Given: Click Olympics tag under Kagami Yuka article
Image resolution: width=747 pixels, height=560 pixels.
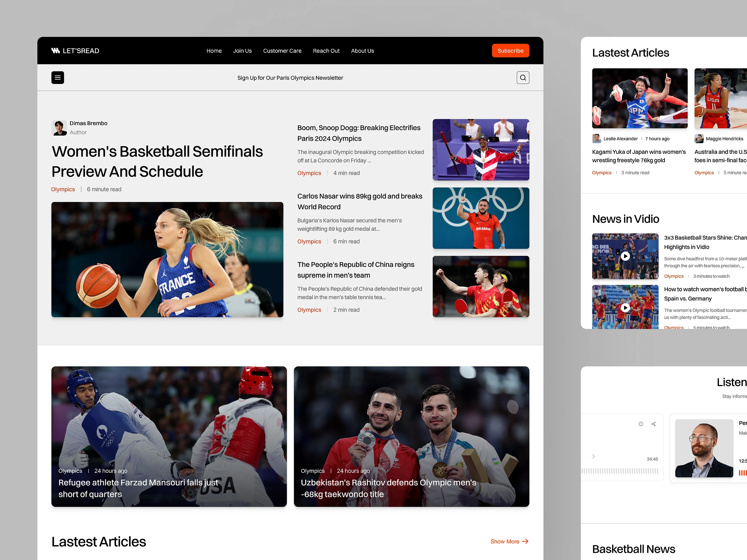Looking at the screenshot, I should 602,173.
